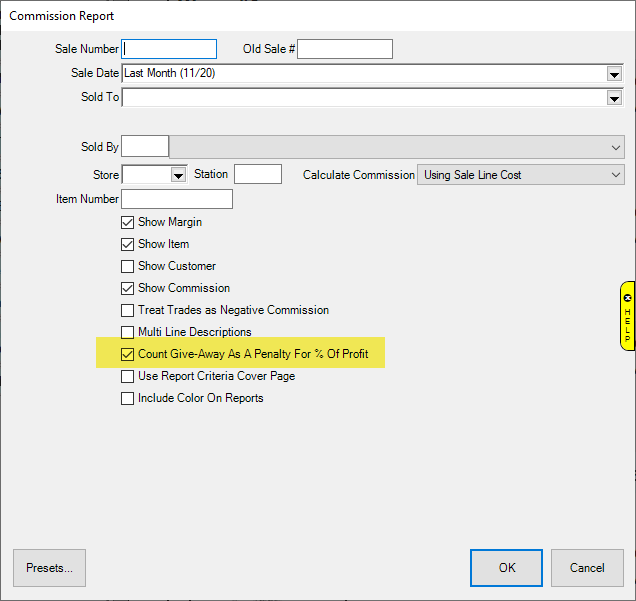Click into the Sale Number field
The width and height of the screenshot is (636, 601).
168,49
